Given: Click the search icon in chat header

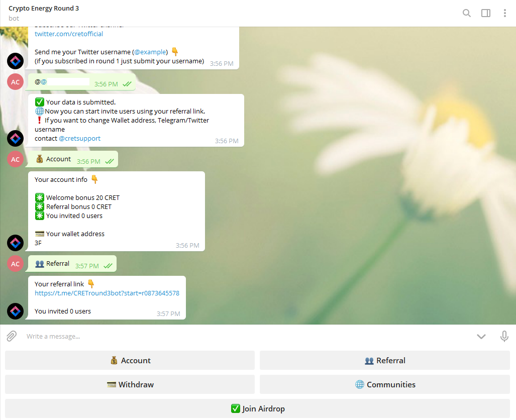Looking at the screenshot, I should [x=467, y=13].
